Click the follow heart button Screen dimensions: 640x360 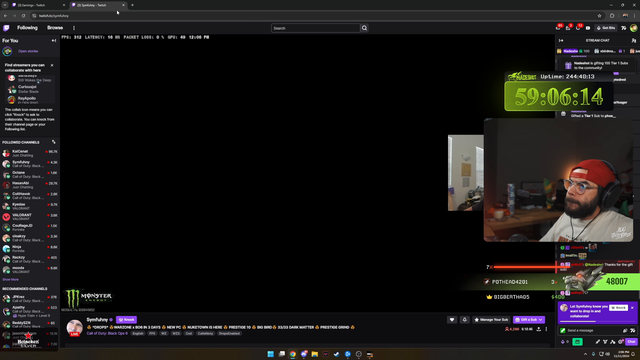click(x=452, y=320)
